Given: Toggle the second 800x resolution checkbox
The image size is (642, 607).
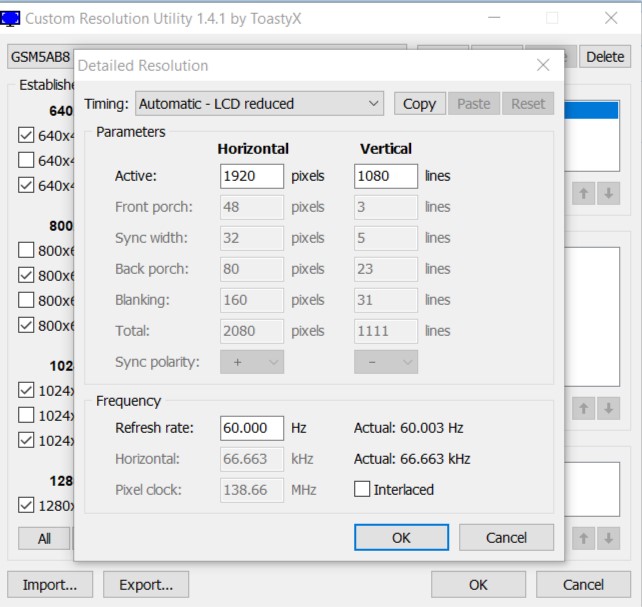Looking at the screenshot, I should [27, 276].
